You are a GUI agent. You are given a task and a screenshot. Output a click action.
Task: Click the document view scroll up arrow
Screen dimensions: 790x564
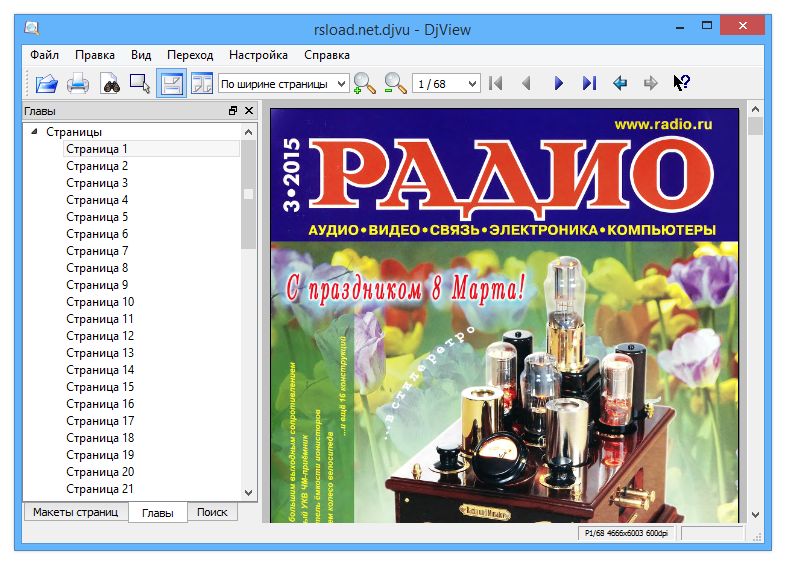click(755, 109)
